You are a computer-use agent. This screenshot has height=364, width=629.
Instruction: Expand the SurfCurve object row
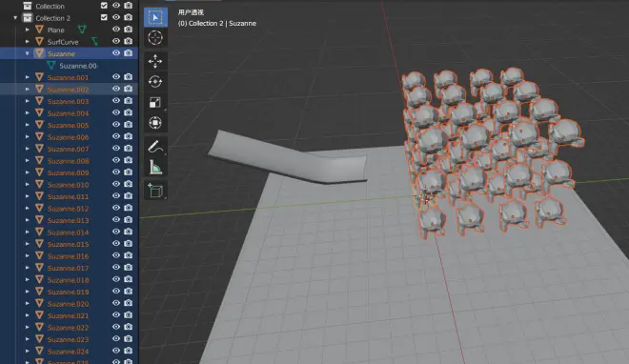28,41
